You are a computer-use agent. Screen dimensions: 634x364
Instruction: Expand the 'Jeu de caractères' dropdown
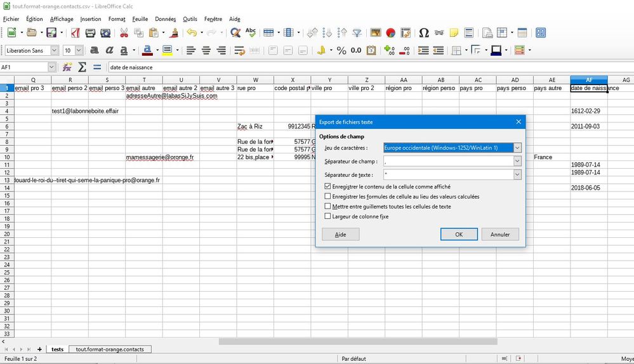[517, 148]
